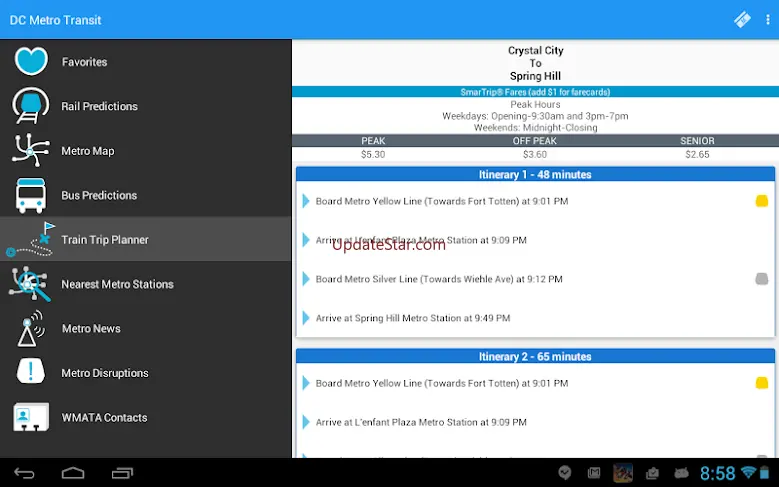The width and height of the screenshot is (779, 487).
Task: Tap the yellow line swatch in Itinerary 2
Action: tap(762, 383)
